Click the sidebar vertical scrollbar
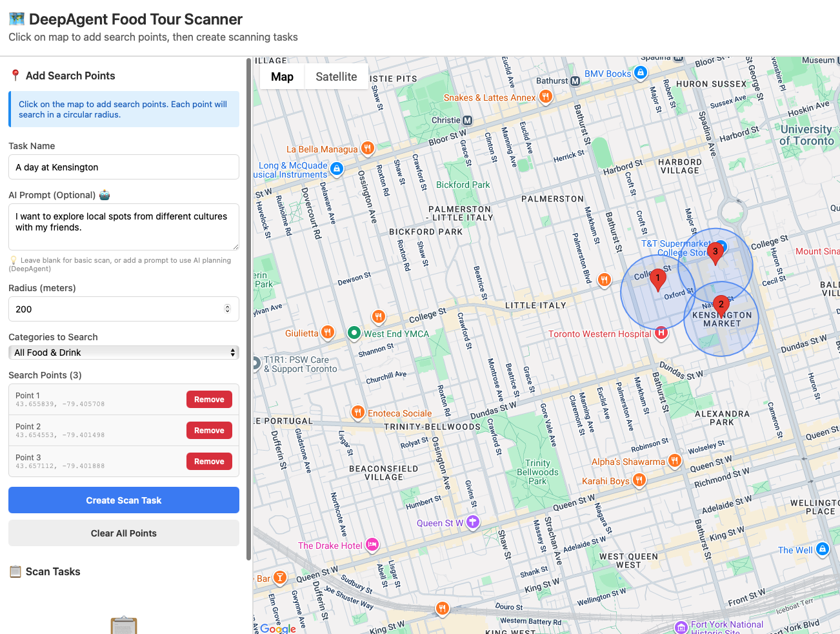The width and height of the screenshot is (840, 634). pyautogui.click(x=249, y=310)
